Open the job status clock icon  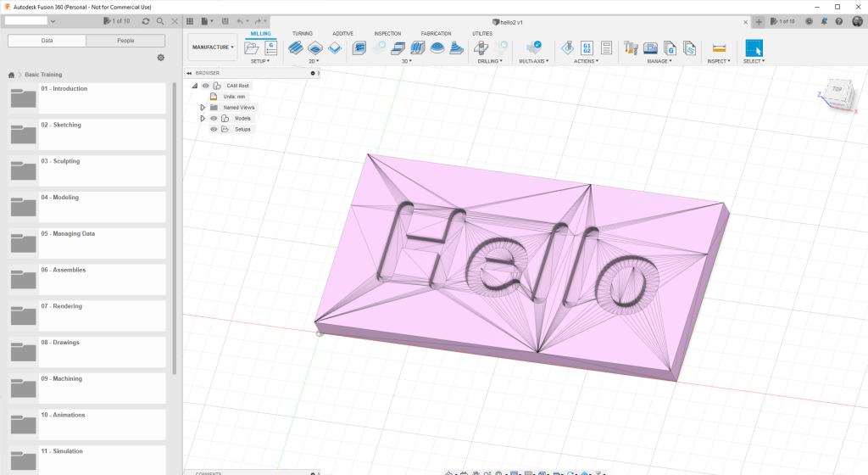809,21
